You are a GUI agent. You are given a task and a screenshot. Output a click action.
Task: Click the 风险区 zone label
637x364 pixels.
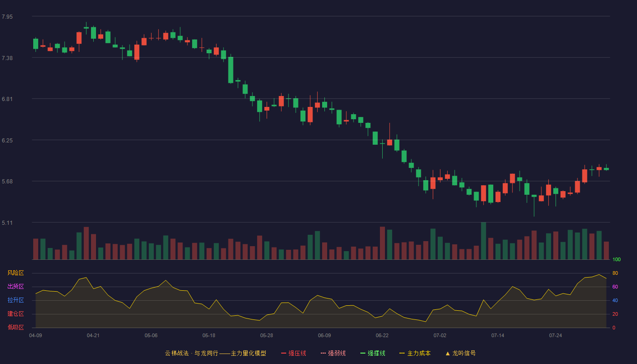15,273
